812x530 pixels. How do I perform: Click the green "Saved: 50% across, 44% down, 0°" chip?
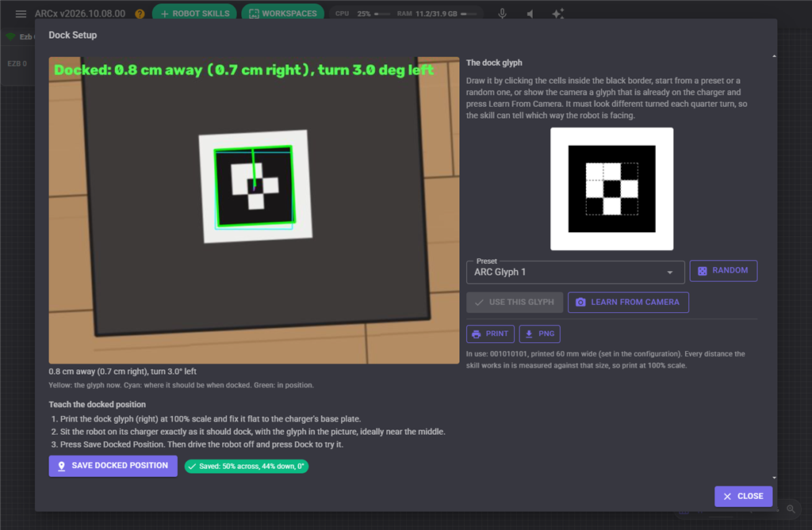pos(247,467)
